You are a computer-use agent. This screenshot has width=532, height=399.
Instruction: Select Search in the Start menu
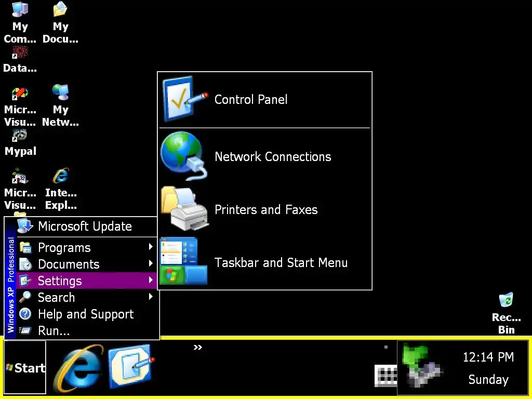click(x=87, y=297)
